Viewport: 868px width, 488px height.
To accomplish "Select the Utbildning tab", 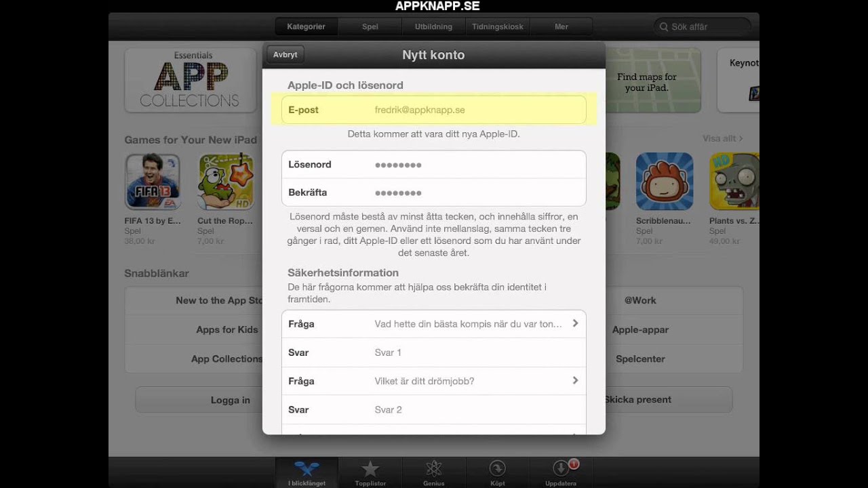I will tap(433, 26).
